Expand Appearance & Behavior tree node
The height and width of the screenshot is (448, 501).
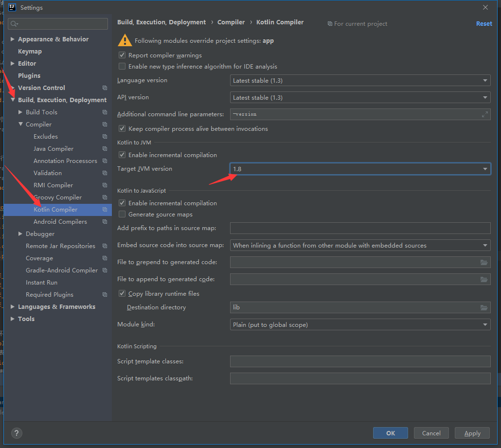(x=13, y=39)
